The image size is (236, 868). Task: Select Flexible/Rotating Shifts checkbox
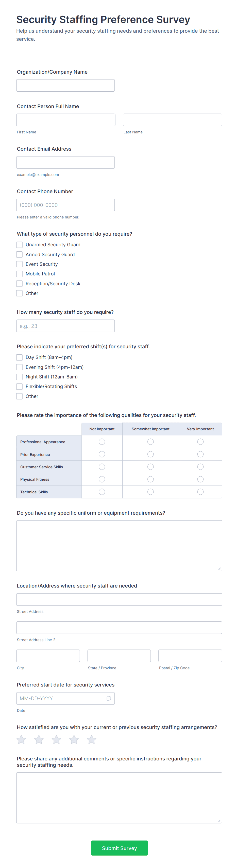click(x=20, y=387)
